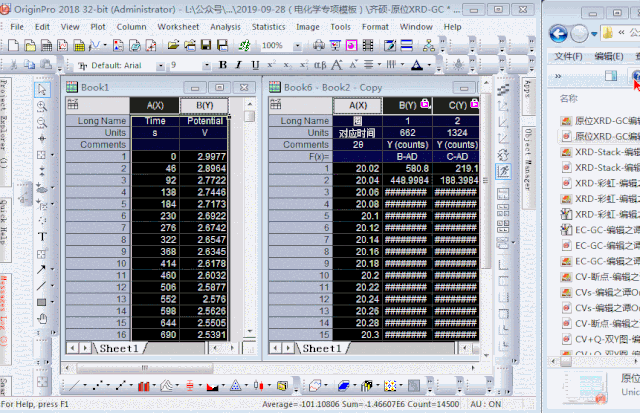Open the Default: Arial font dropdown

(x=160, y=65)
